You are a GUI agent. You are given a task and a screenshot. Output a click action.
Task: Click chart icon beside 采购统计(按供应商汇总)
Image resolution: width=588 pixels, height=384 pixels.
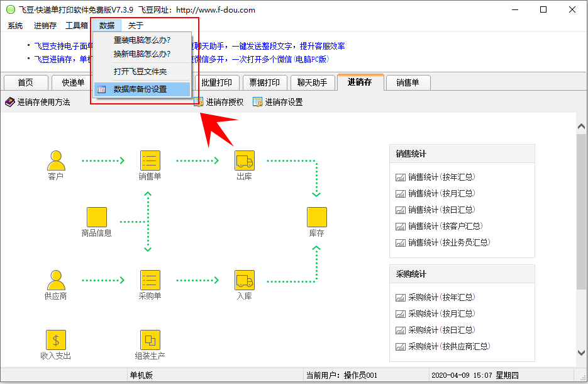pyautogui.click(x=401, y=347)
